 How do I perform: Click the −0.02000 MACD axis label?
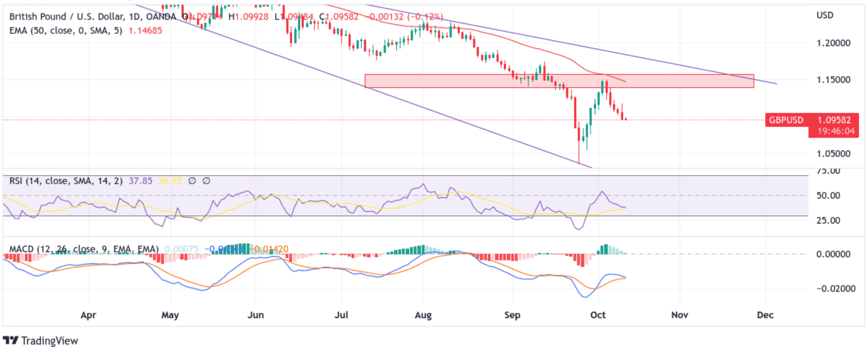(836, 289)
